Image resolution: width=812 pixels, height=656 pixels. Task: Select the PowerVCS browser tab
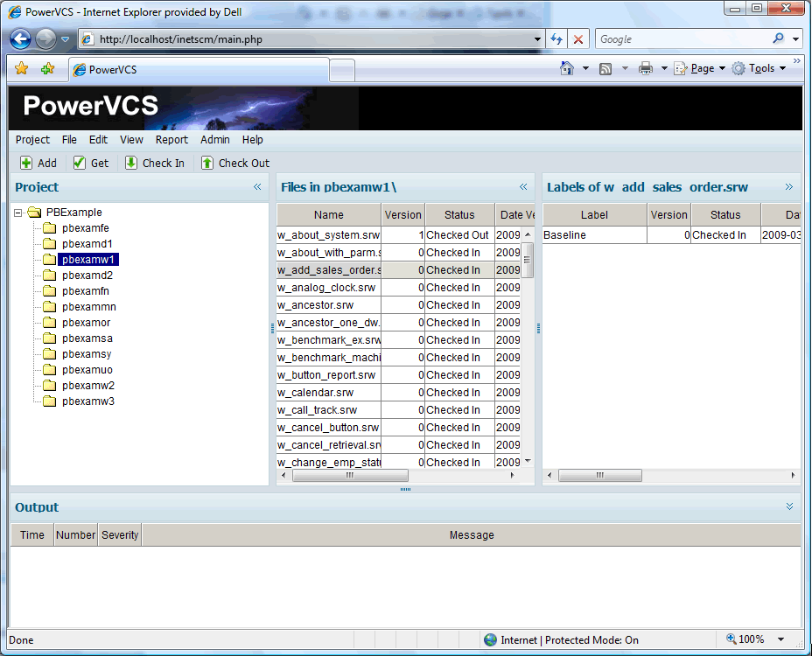point(199,69)
